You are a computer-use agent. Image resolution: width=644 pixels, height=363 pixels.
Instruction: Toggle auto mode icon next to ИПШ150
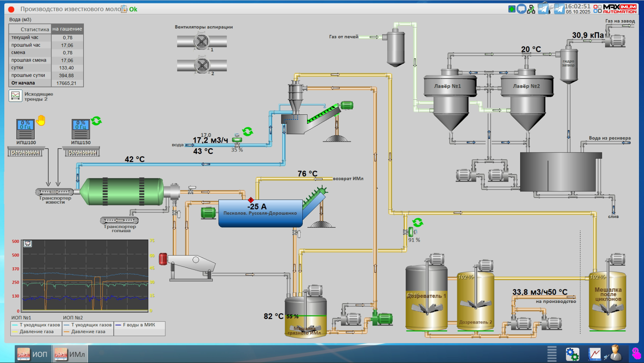pyautogui.click(x=96, y=121)
